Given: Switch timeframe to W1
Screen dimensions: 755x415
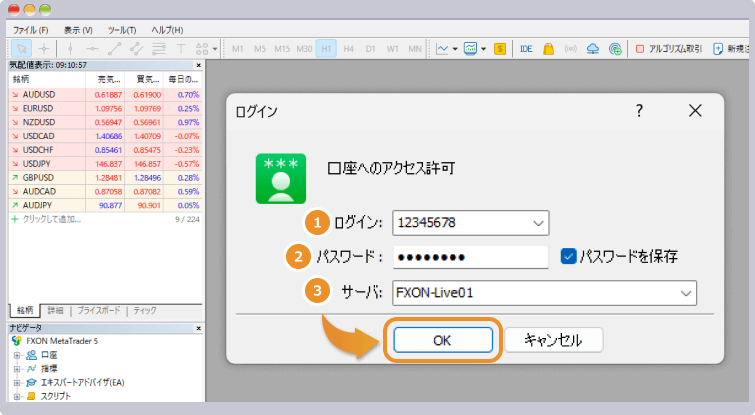Looking at the screenshot, I should [x=392, y=49].
